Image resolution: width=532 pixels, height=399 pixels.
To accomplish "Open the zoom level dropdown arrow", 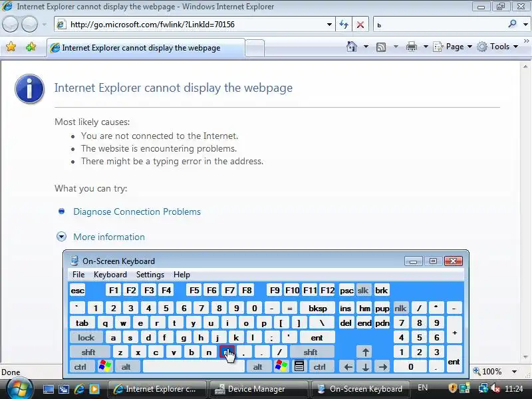I will [x=514, y=372].
